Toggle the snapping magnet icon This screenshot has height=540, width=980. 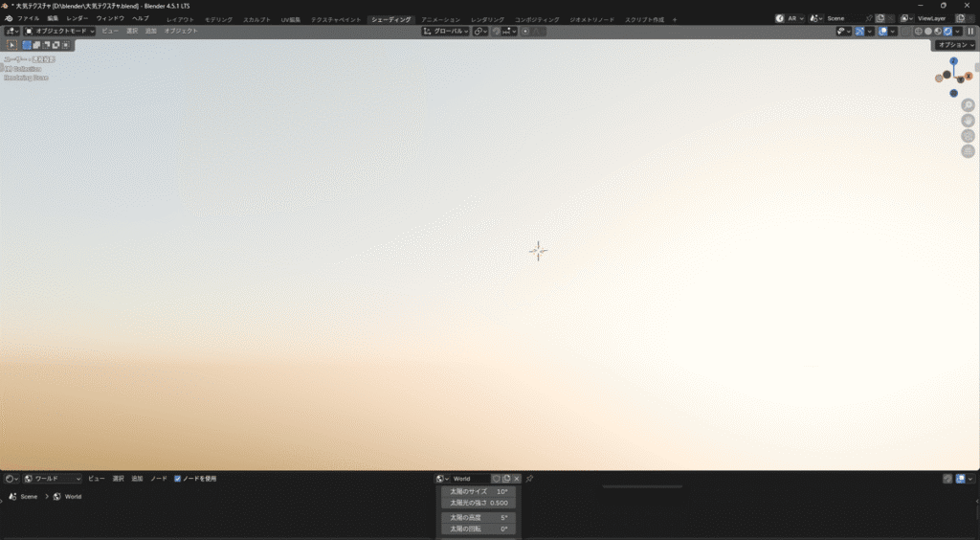[497, 32]
